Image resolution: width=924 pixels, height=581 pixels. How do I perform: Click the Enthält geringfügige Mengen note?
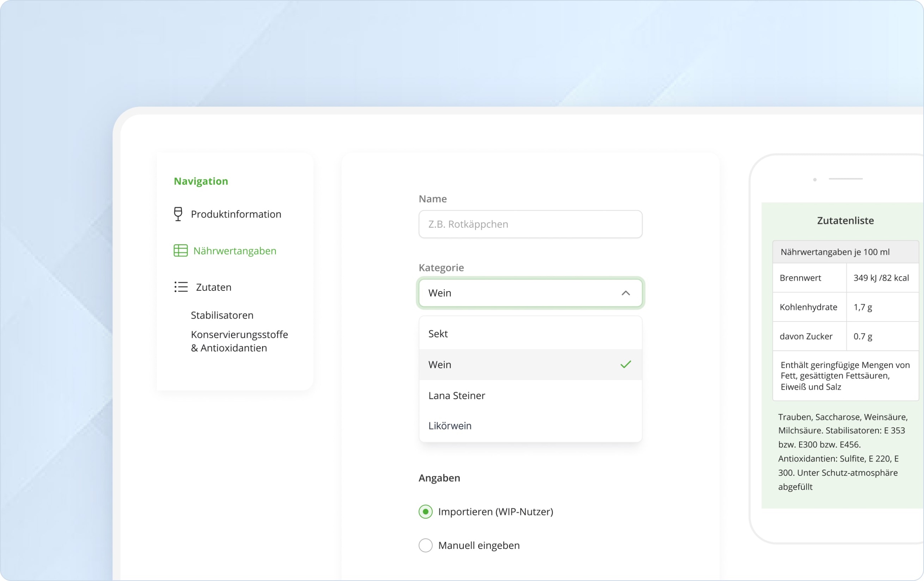(x=845, y=376)
